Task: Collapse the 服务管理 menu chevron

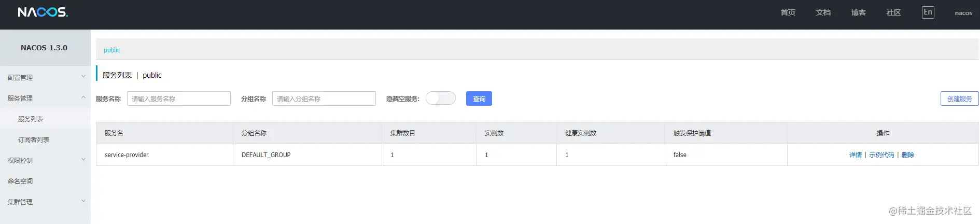Action: 83,97
